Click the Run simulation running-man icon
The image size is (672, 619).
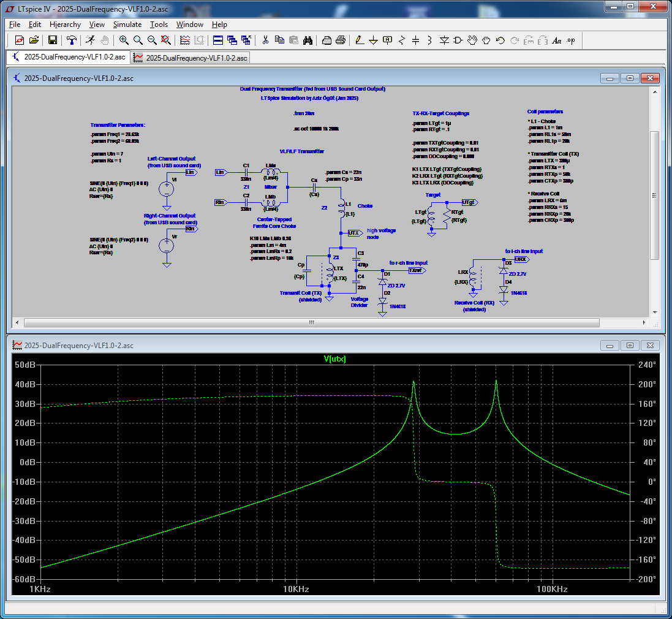point(90,40)
